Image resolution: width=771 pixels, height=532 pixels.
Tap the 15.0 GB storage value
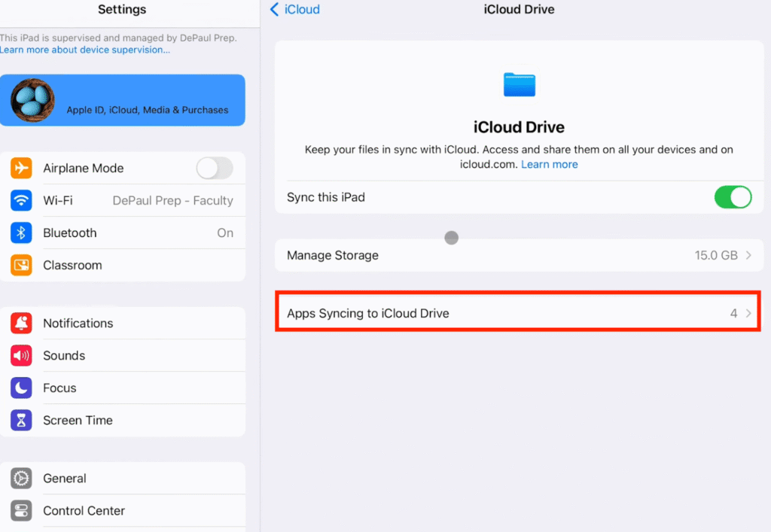716,255
